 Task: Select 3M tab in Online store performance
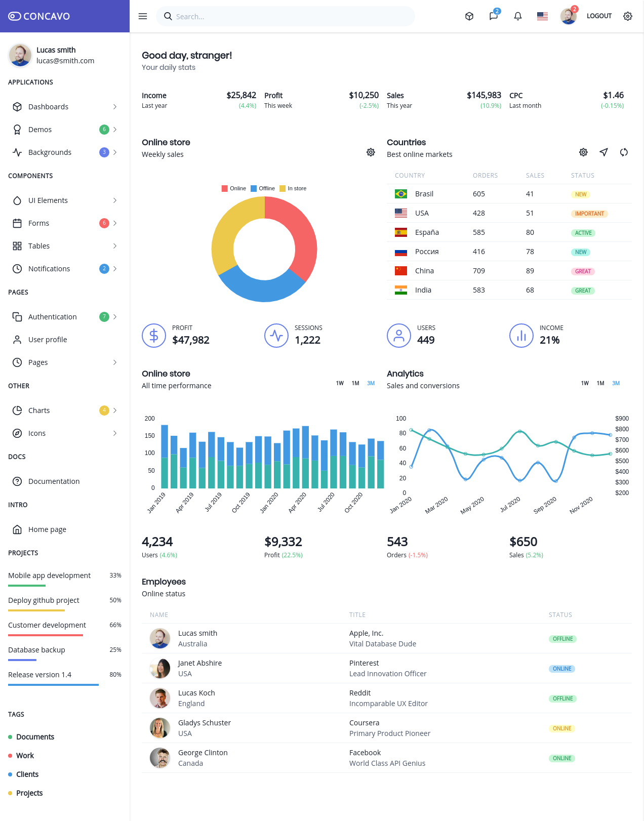(371, 383)
